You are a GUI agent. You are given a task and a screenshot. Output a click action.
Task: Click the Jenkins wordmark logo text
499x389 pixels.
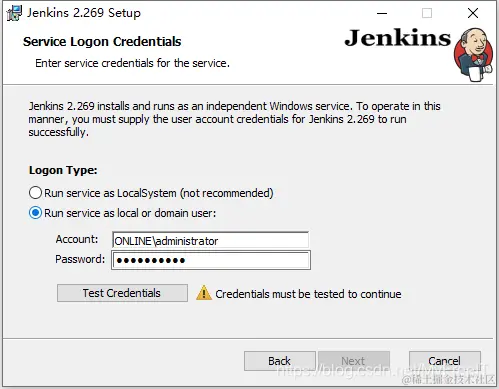[x=398, y=38]
